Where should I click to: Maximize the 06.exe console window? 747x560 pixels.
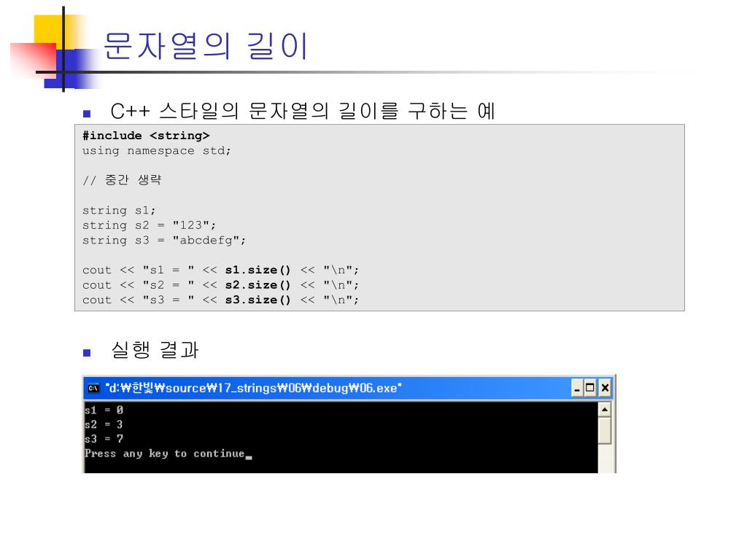pos(590,388)
